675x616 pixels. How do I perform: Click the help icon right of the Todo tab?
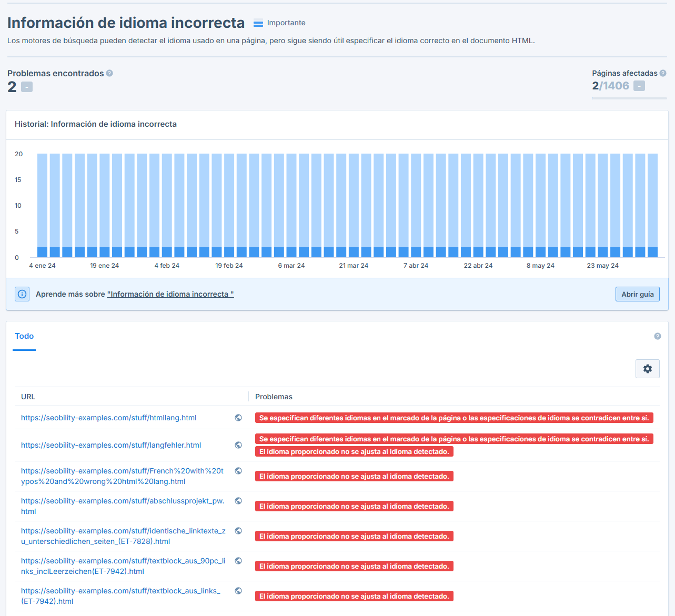[657, 335]
